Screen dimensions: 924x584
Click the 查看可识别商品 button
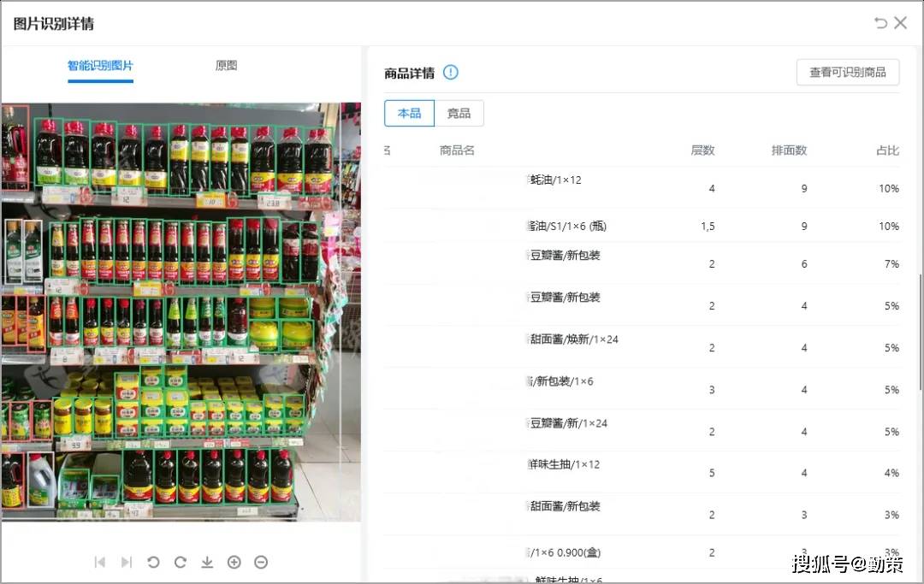(847, 73)
